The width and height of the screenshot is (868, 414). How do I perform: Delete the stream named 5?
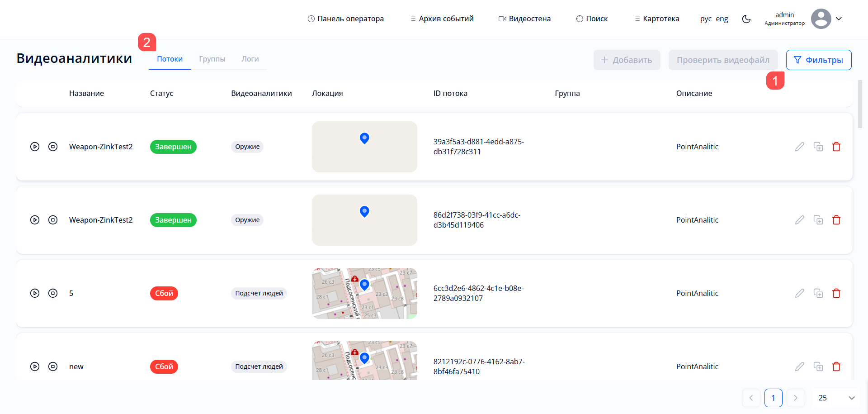point(836,293)
